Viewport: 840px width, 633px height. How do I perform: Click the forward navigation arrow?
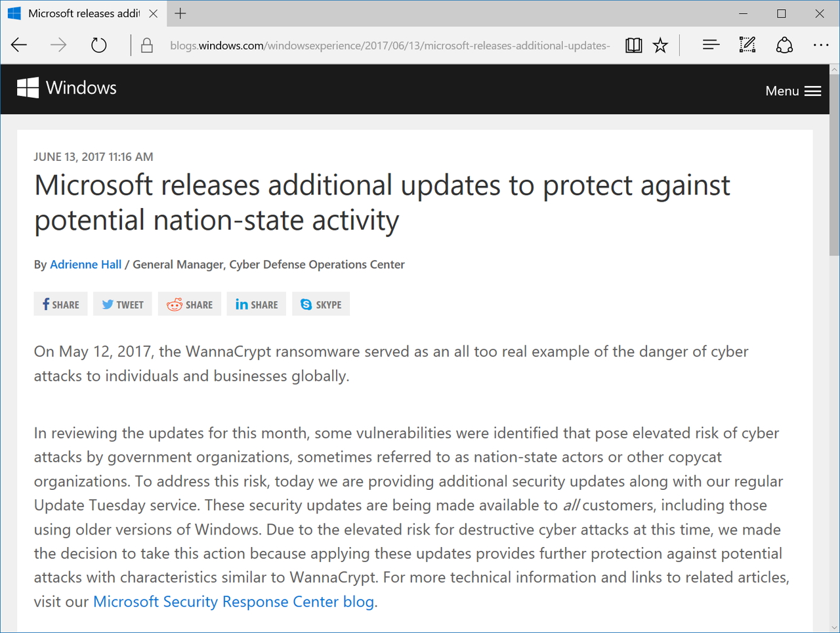(x=58, y=45)
